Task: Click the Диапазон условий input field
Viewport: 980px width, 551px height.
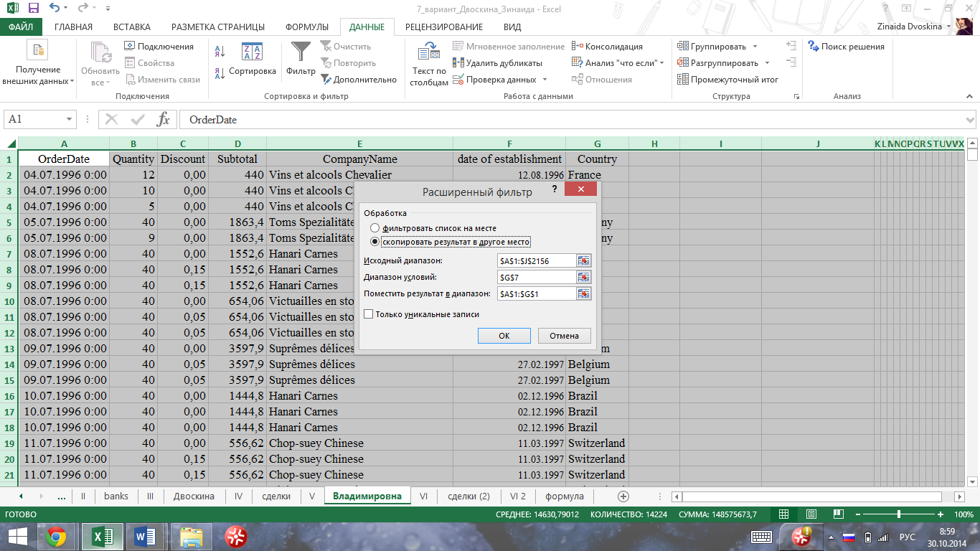Action: [537, 277]
